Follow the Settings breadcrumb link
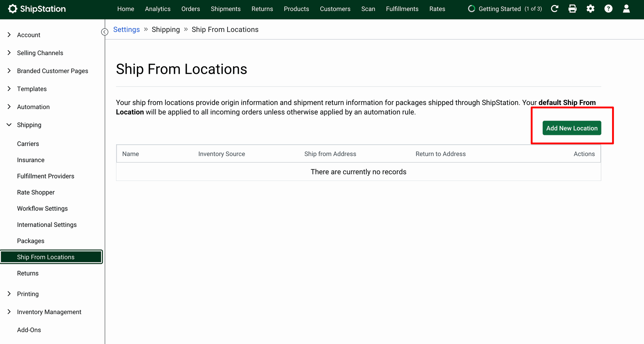This screenshot has width=644, height=344. 126,30
